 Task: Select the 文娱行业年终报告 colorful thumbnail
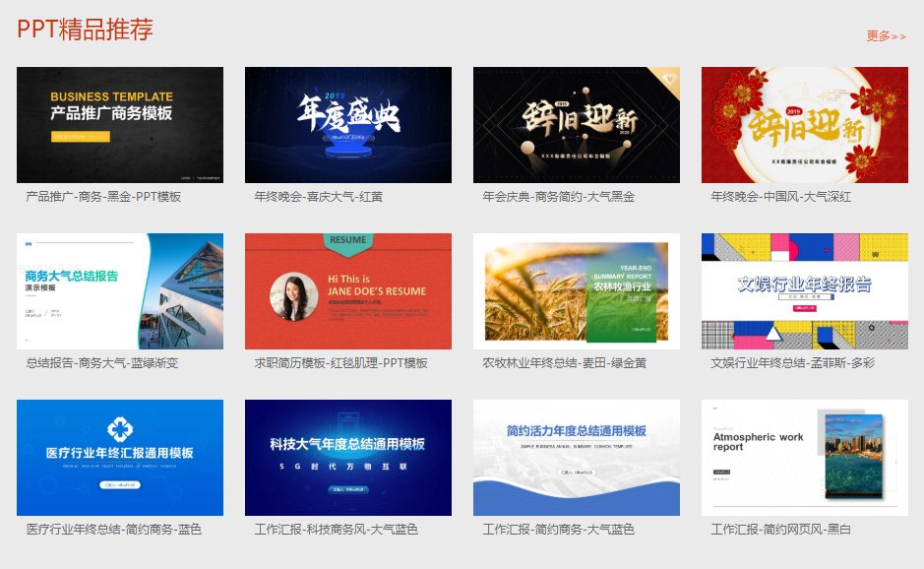coord(804,291)
